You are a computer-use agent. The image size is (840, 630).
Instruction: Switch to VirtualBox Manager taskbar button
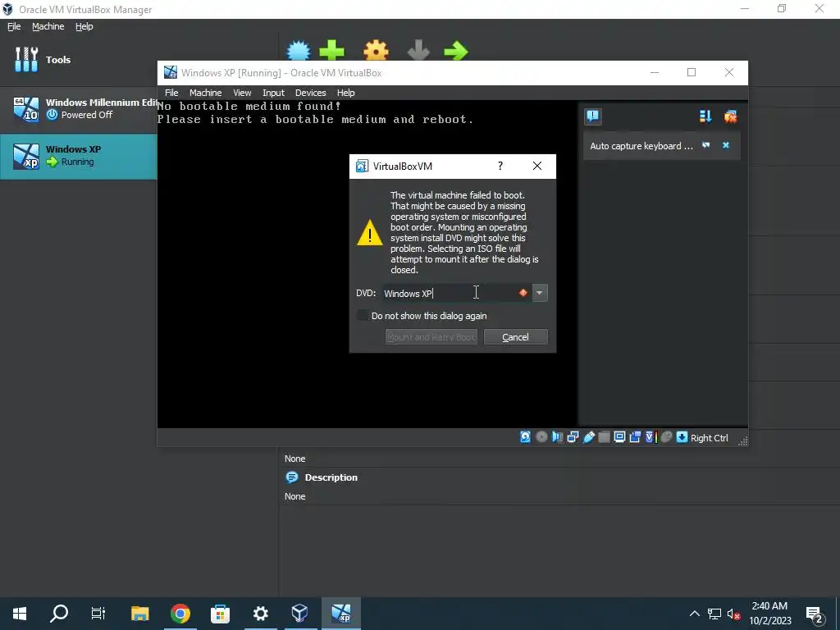pos(300,614)
